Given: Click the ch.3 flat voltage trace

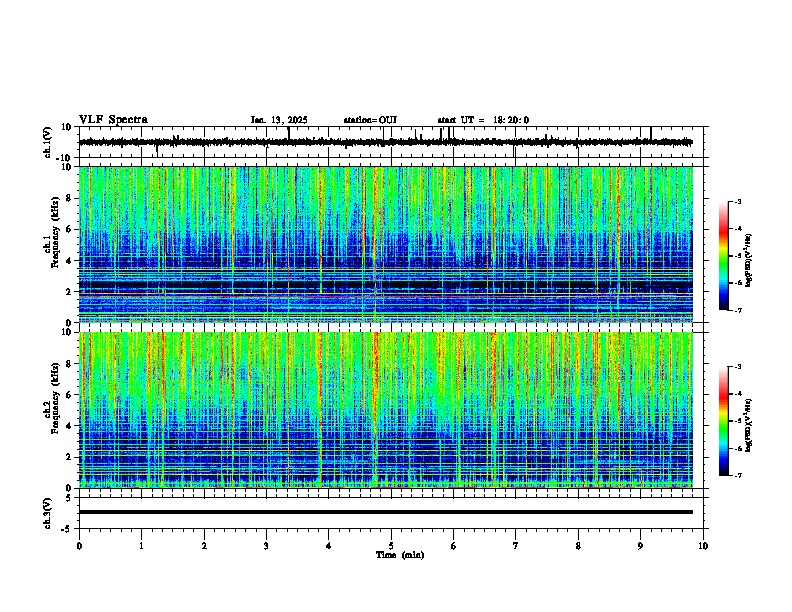Looking at the screenshot, I should (386, 512).
